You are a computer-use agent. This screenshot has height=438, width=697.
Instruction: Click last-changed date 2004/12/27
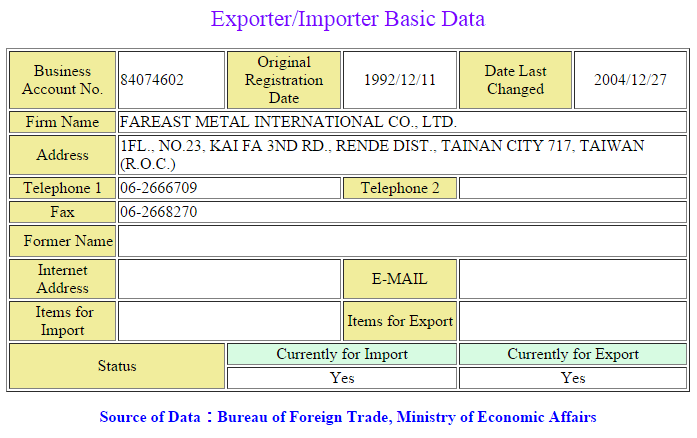click(x=630, y=80)
